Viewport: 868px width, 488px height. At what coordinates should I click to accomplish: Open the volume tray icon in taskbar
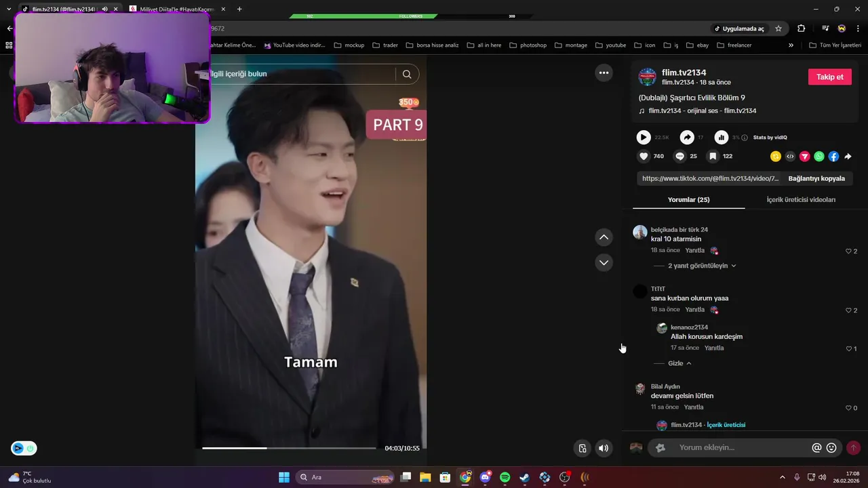click(x=823, y=477)
